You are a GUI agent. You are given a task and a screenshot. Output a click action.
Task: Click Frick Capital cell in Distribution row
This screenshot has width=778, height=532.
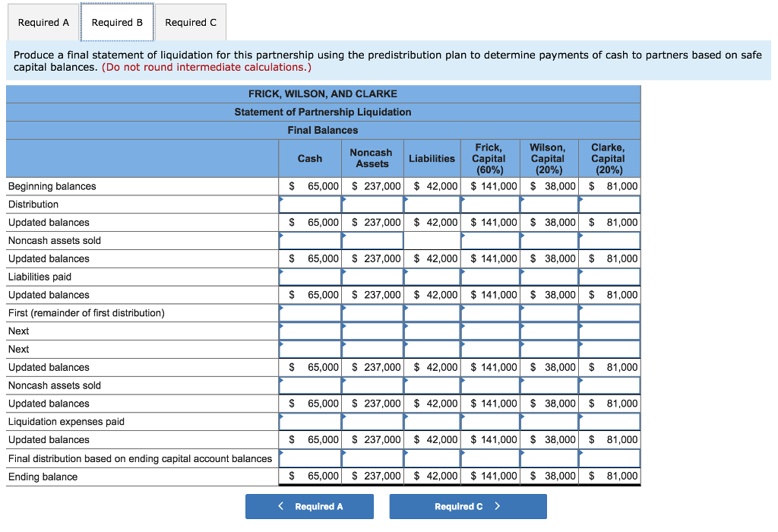coord(490,204)
